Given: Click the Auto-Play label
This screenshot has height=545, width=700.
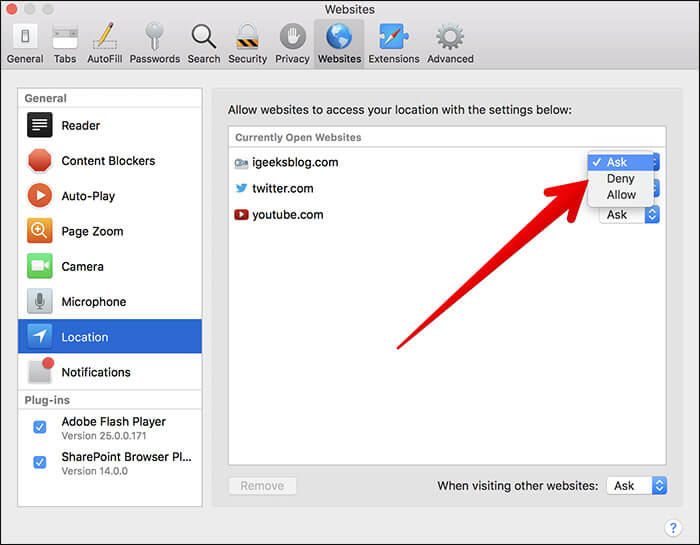Looking at the screenshot, I should click(x=88, y=196).
